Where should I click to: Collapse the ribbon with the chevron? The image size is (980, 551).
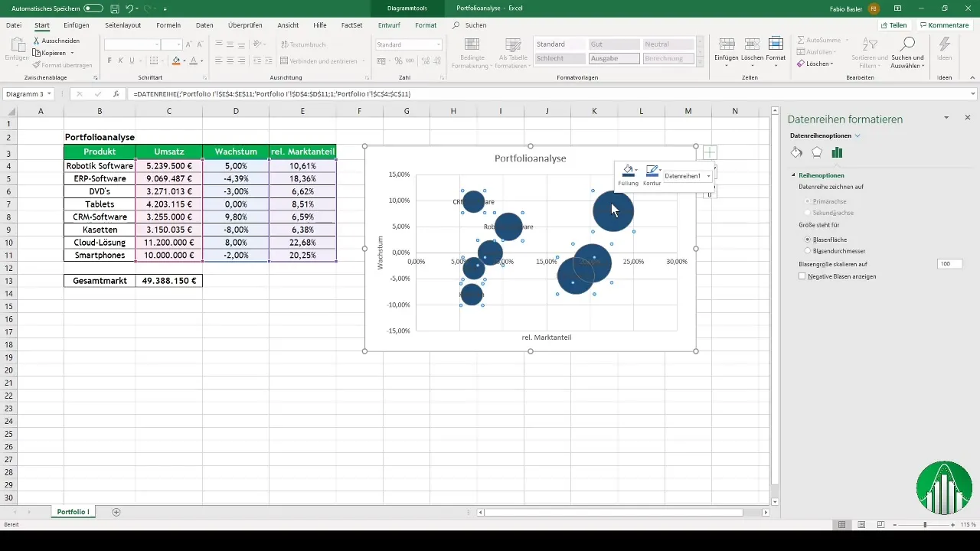click(971, 78)
